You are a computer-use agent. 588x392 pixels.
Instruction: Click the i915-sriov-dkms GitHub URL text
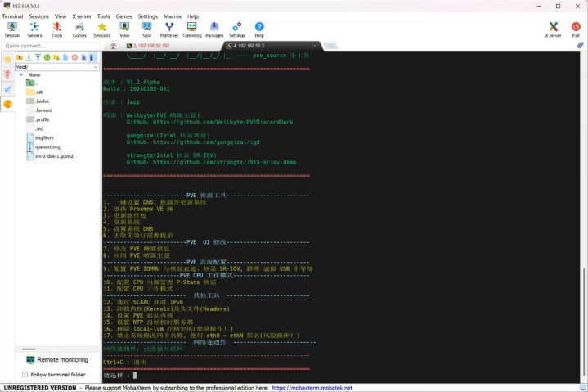click(224, 162)
